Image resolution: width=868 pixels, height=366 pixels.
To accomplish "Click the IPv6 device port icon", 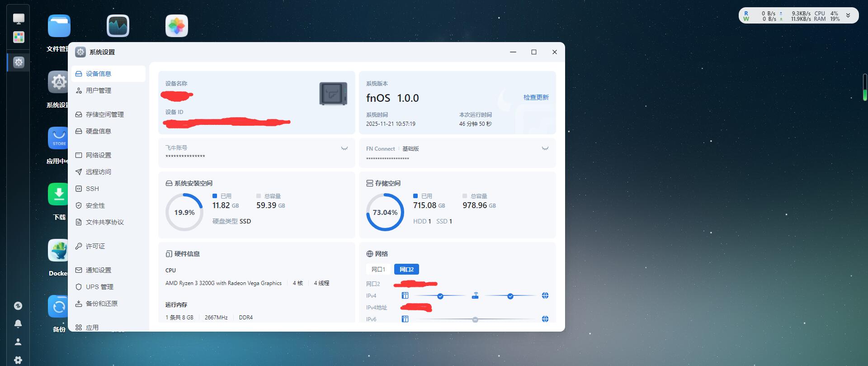I will click(x=405, y=319).
